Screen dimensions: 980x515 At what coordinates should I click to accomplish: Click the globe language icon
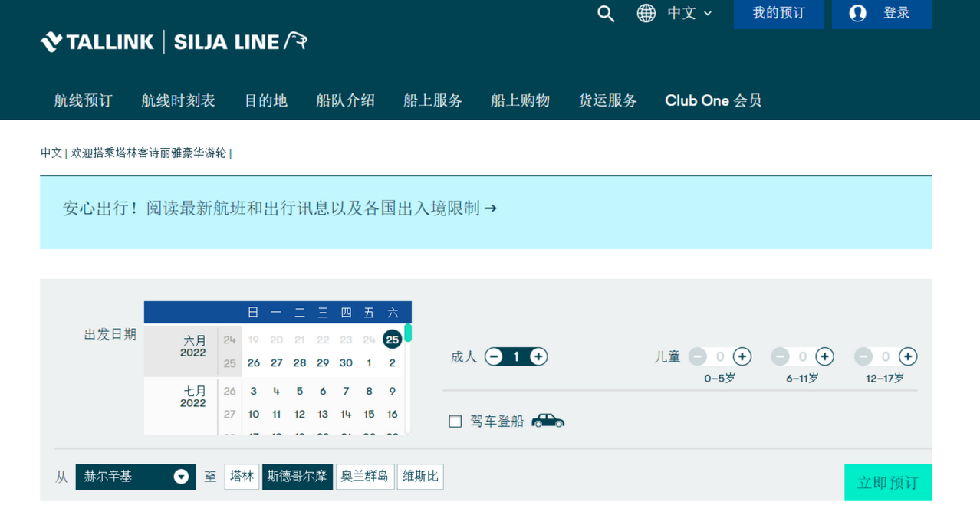[x=646, y=13]
